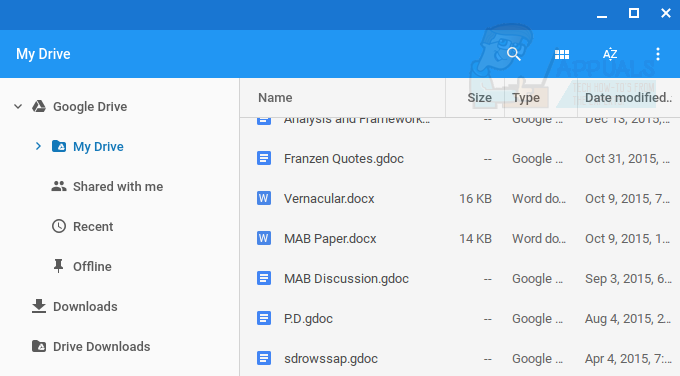Viewport: 680px width, 376px height.
Task: Click the Apr 4, 2015 date
Action: [x=628, y=359]
